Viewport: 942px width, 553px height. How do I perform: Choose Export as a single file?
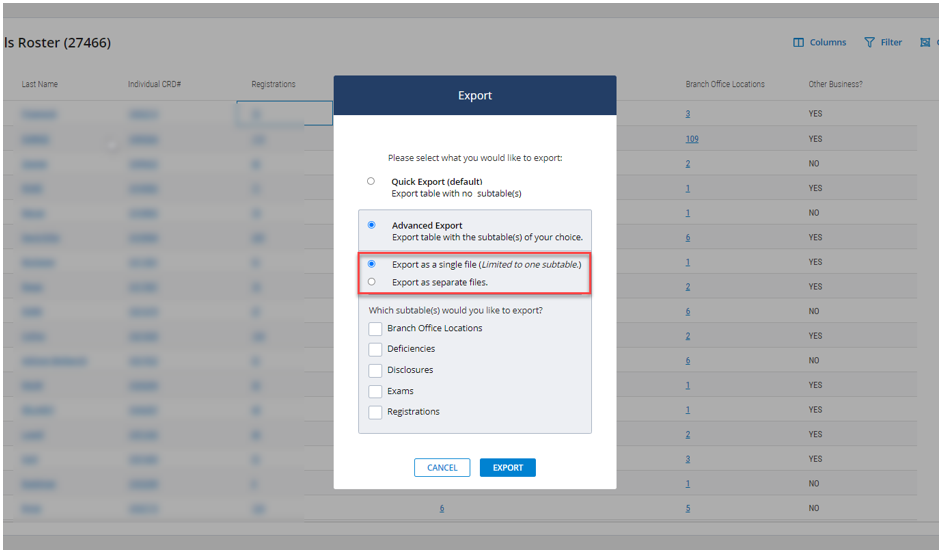(x=372, y=264)
